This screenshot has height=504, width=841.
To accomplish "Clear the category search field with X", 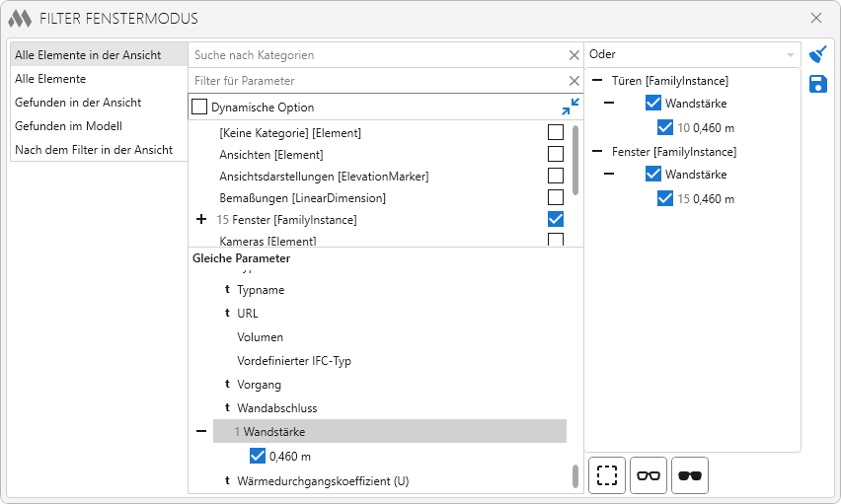I will [574, 56].
